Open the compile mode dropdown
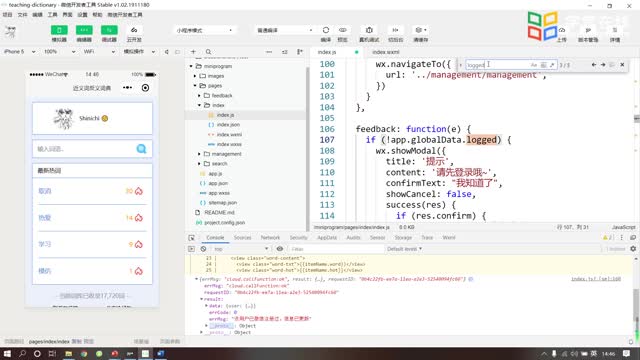Screen dimensions: 640x360 (284, 30)
